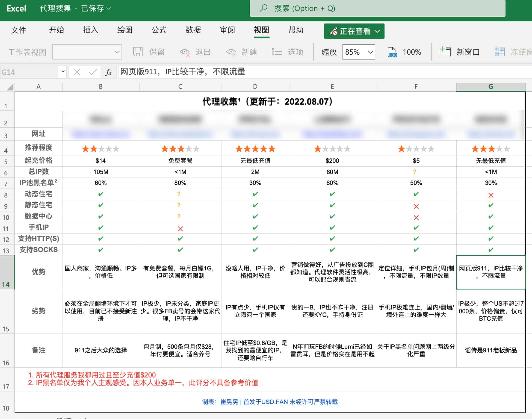Select column G header
This screenshot has width=532, height=419.
[490, 87]
